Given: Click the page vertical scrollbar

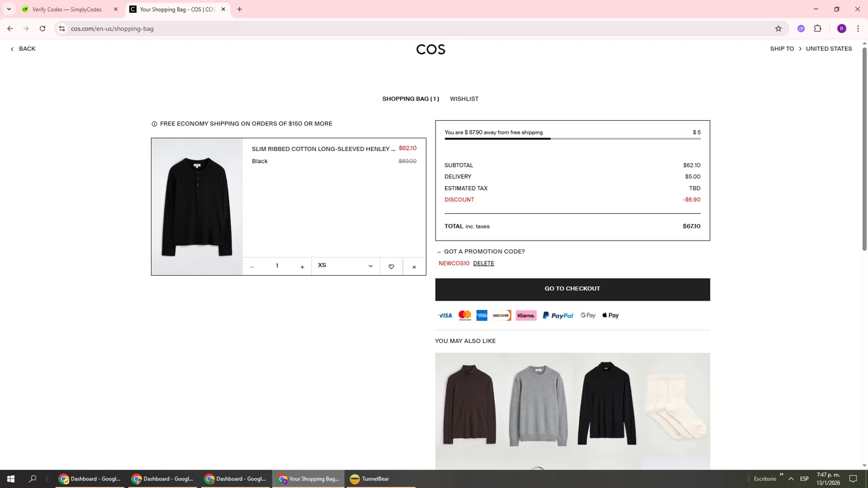Looking at the screenshot, I should click(x=865, y=149).
